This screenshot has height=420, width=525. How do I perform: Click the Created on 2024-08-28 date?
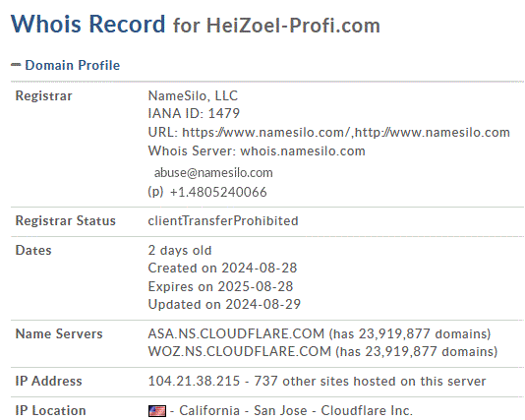click(x=222, y=268)
